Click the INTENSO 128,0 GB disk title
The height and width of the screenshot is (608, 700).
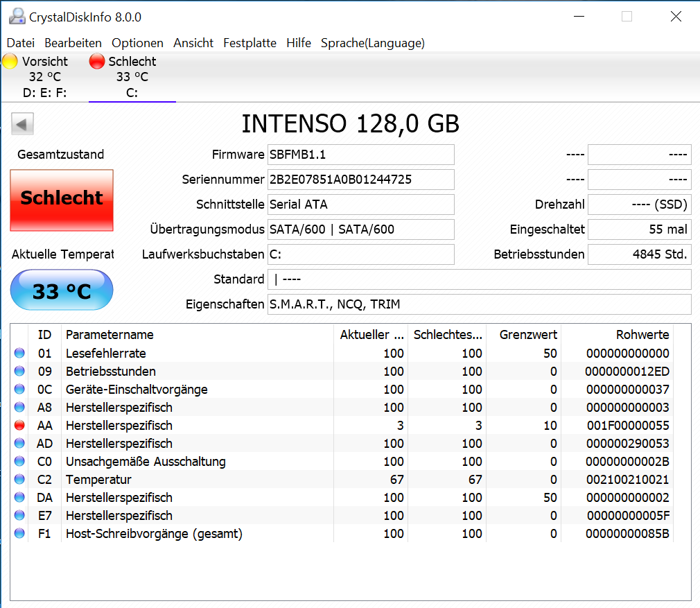click(351, 123)
